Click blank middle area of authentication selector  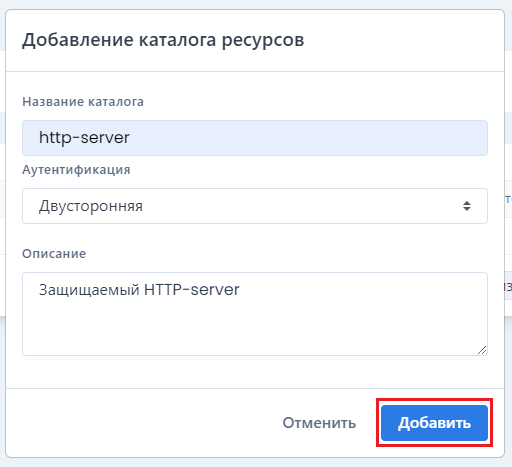point(300,206)
